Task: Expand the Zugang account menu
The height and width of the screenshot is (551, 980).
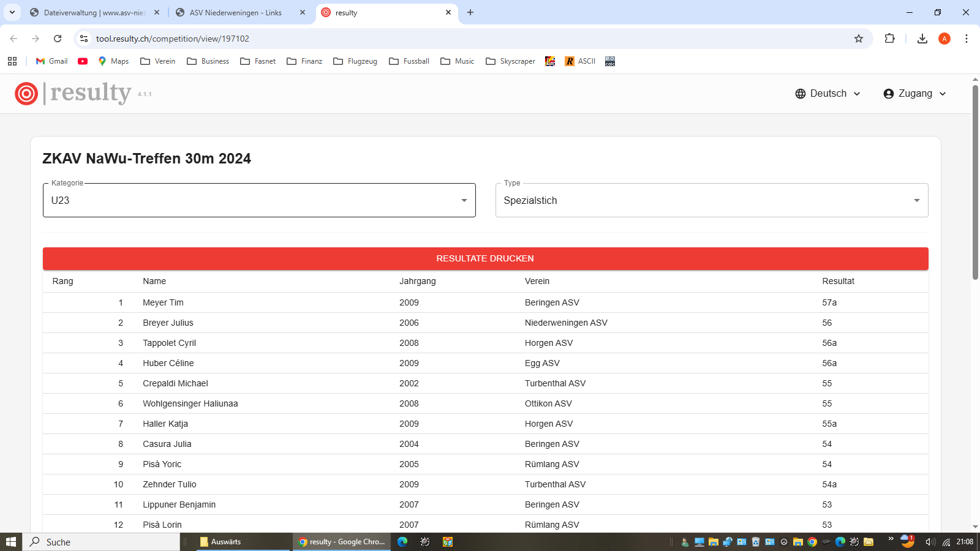Action: (x=914, y=94)
